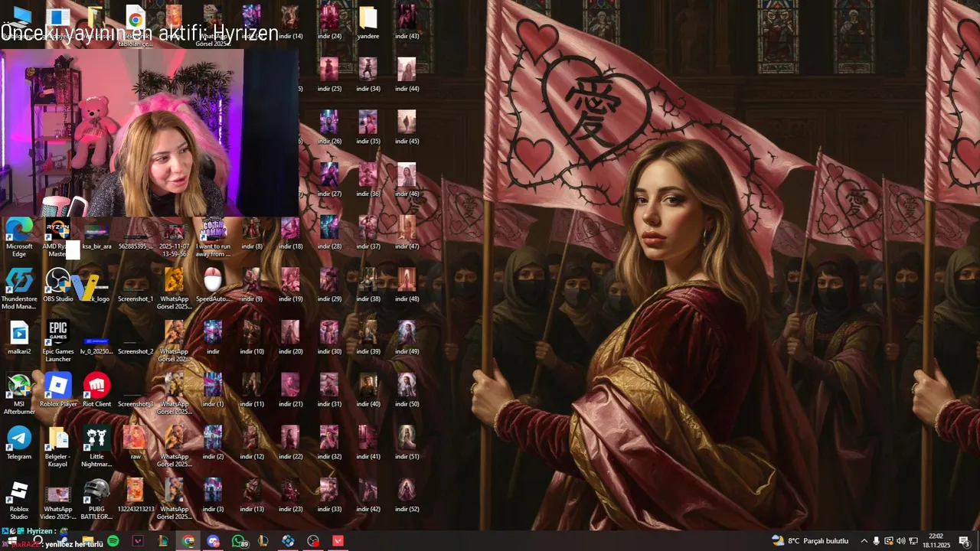Click the microphone icon in system tray
This screenshot has width=980, height=551.
coord(876,541)
